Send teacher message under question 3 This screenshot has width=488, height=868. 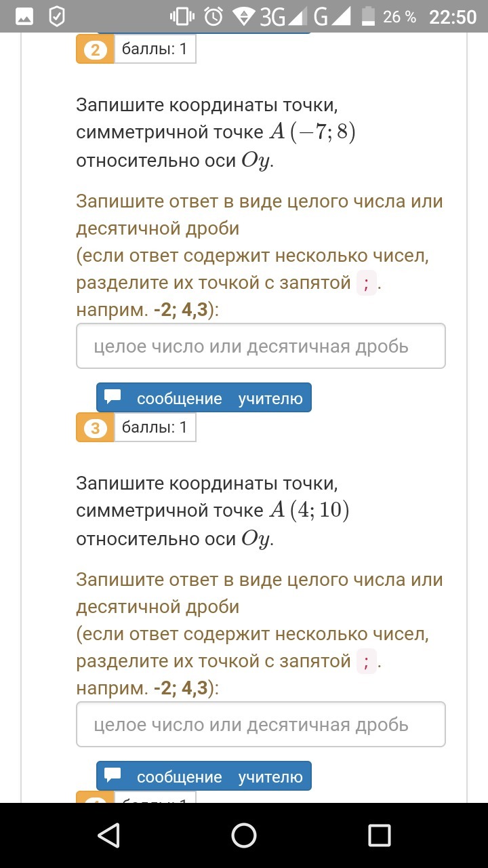point(204,776)
